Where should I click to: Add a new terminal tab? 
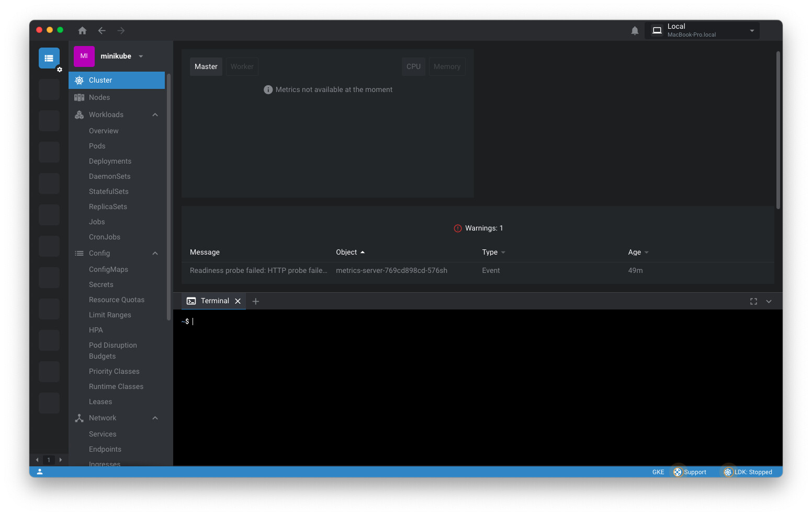click(256, 301)
